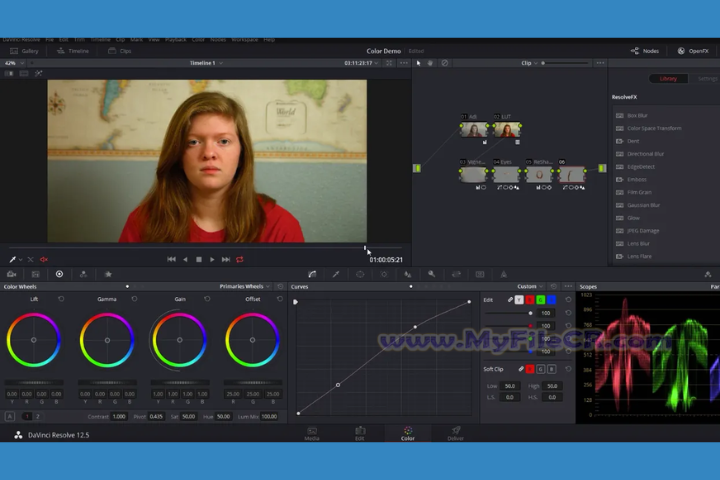The height and width of the screenshot is (480, 720).
Task: Switch to the Edit page
Action: (x=360, y=433)
